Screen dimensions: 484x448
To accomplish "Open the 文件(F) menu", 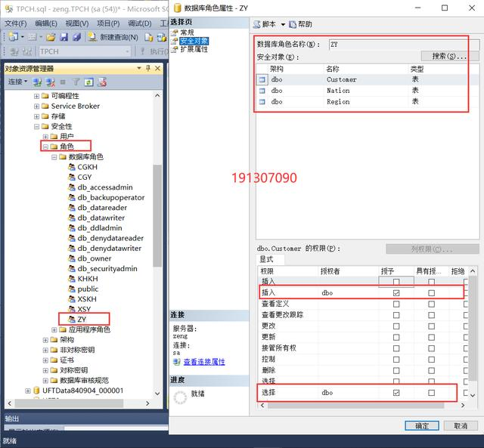I will (x=16, y=23).
